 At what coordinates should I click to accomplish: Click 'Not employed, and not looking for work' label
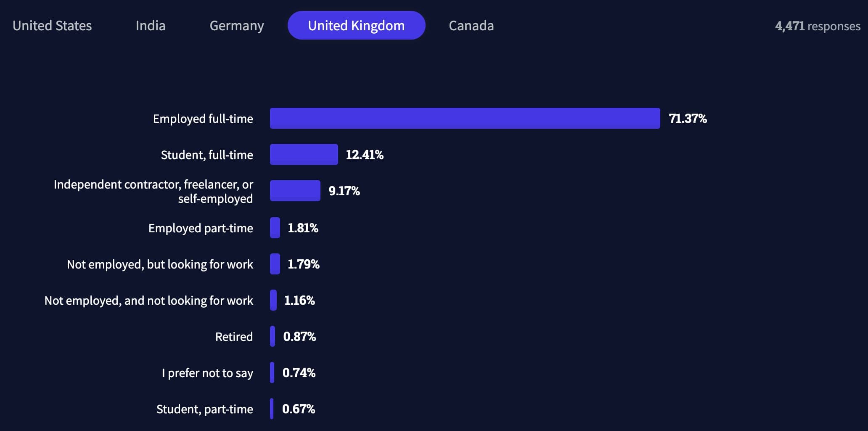[x=148, y=301]
